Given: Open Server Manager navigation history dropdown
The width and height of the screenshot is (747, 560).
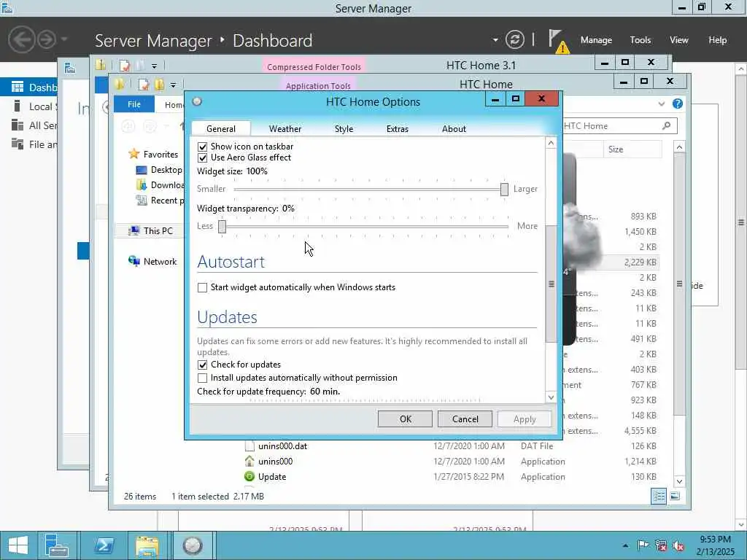Looking at the screenshot, I should tap(64, 39).
